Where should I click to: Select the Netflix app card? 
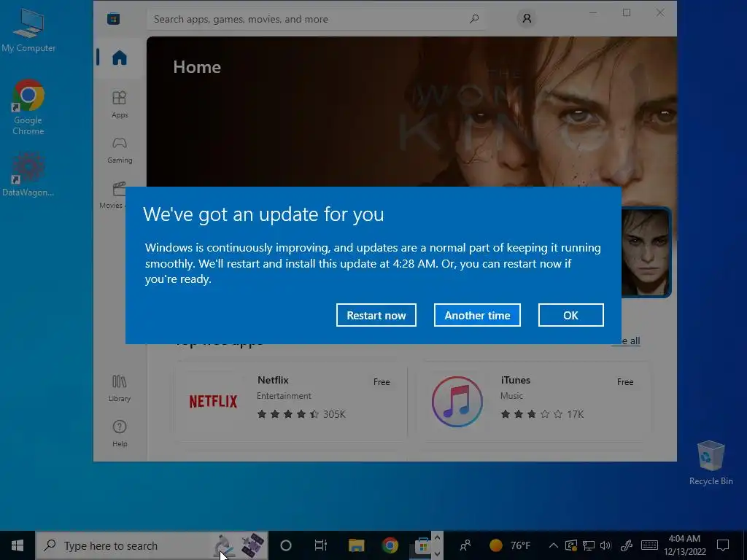pyautogui.click(x=290, y=402)
